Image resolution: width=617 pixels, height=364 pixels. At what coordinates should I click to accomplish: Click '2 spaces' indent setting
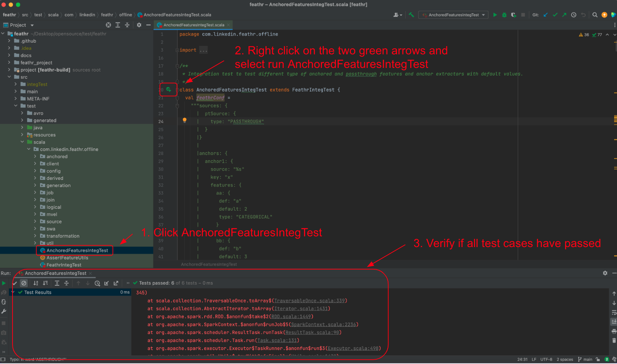[x=565, y=359]
